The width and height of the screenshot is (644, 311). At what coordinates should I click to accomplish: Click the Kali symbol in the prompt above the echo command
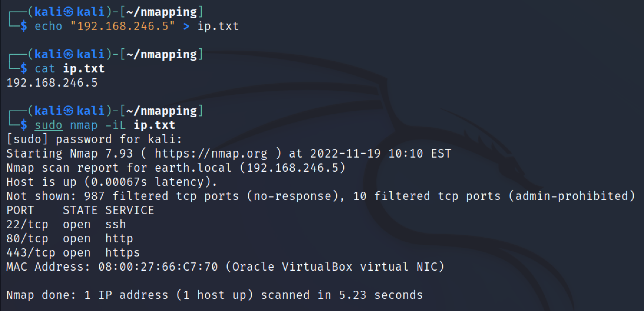point(68,12)
